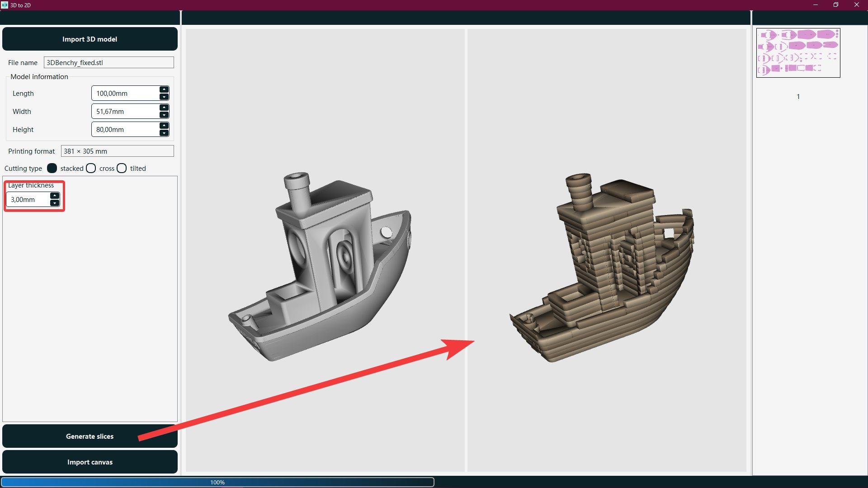This screenshot has height=488, width=868.
Task: Open the slices sheet thumbnail page 1
Action: tap(798, 53)
